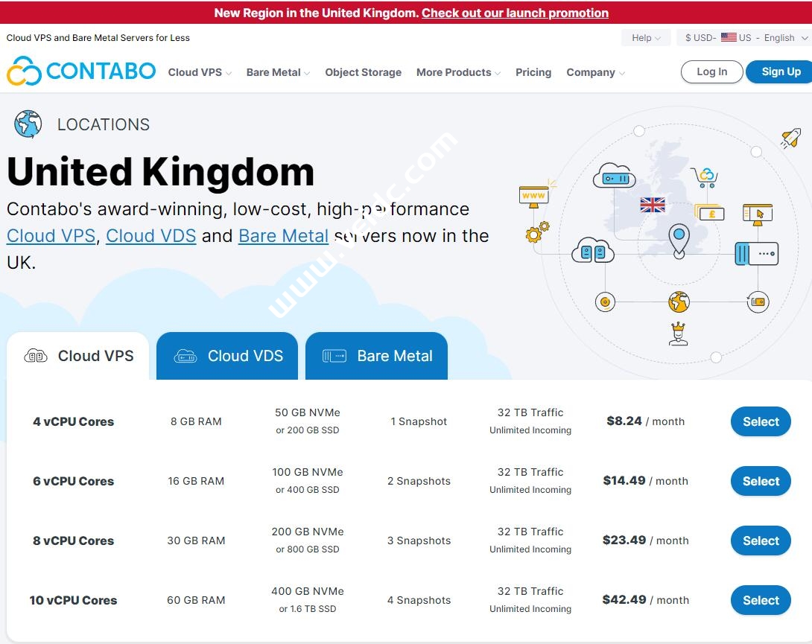Click the $23.49 / month price
812x644 pixels.
(645, 541)
